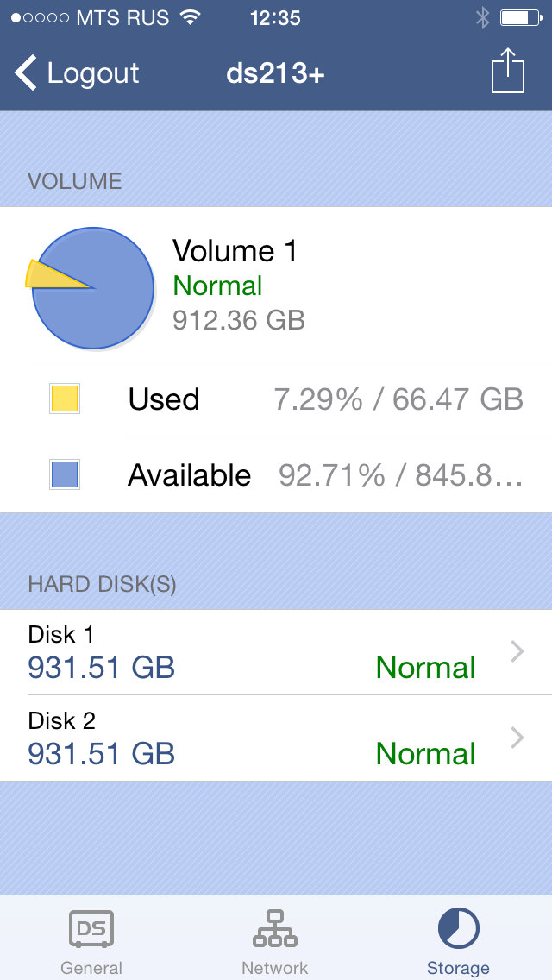Screen dimensions: 552x980
Task: Tap Disk 2 Normal status
Action: (x=425, y=754)
